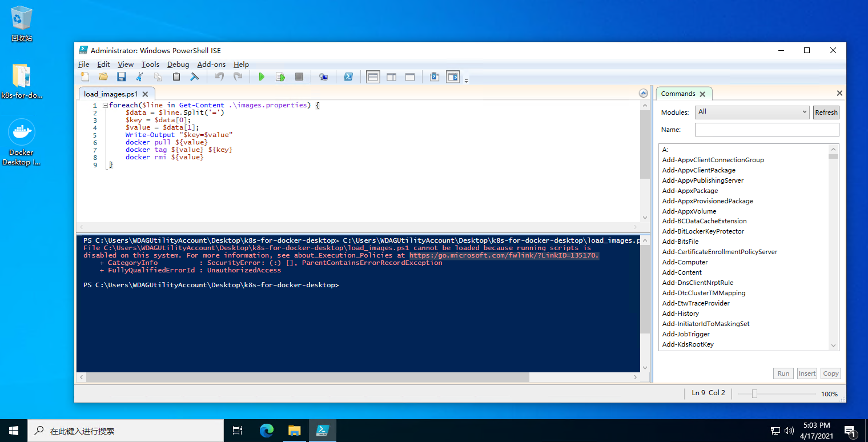Image resolution: width=868 pixels, height=442 pixels.
Task: Open New Remote PowerShell Tab icon
Action: tap(323, 77)
